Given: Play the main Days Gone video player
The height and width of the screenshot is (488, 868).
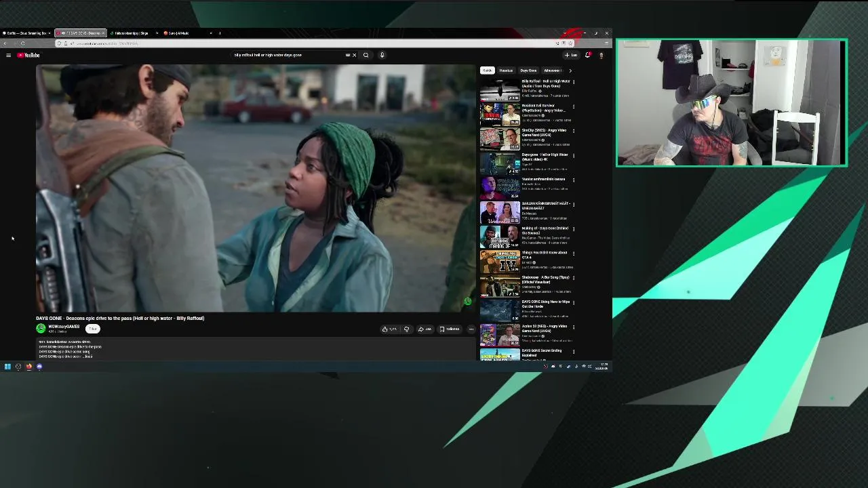Looking at the screenshot, I should 256,188.
